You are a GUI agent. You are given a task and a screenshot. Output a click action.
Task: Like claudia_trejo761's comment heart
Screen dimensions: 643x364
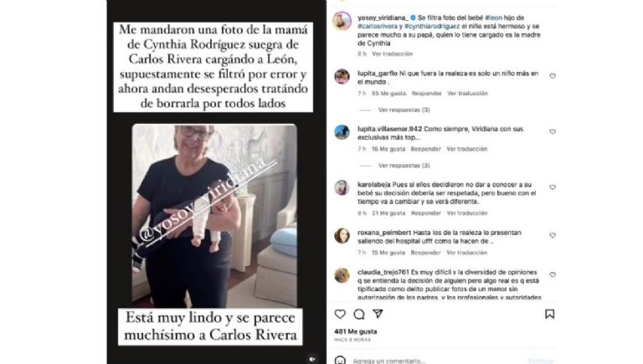point(553,274)
